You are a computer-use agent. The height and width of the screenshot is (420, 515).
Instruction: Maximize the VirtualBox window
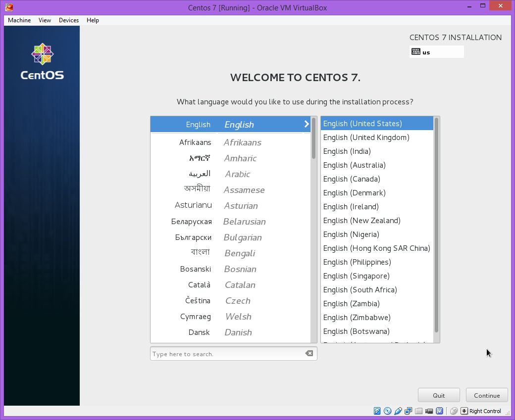click(482, 6)
